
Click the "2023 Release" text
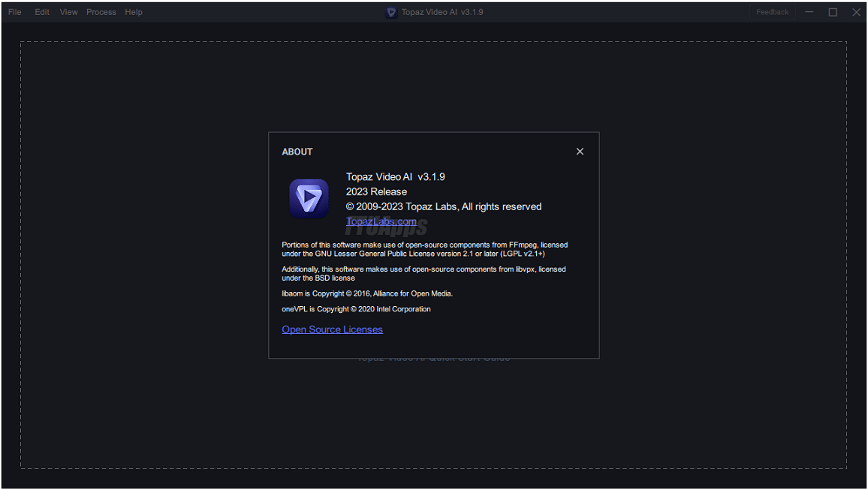(376, 192)
